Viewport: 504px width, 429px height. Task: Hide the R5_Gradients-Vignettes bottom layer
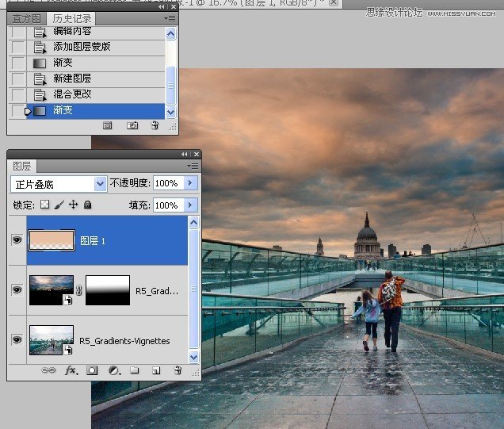17,340
